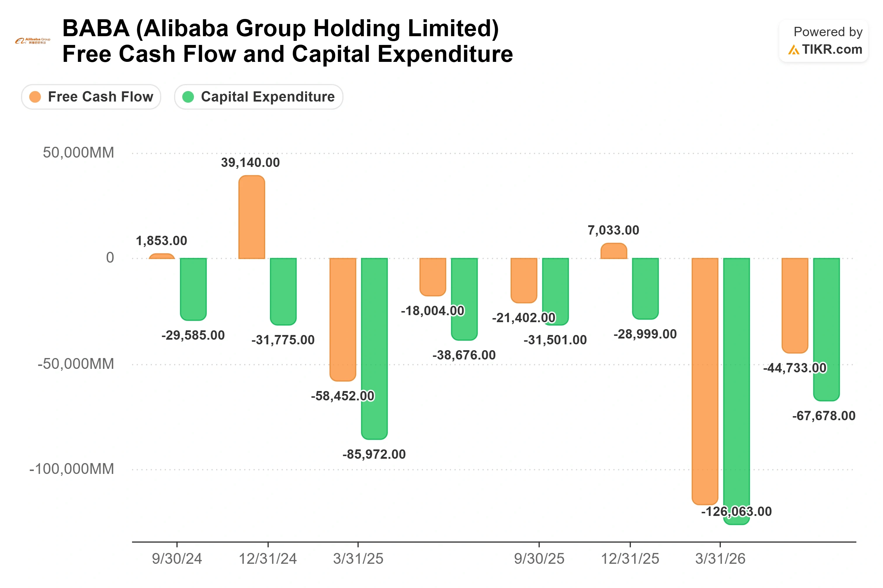Select the -29,585.00 green bar

click(193, 289)
